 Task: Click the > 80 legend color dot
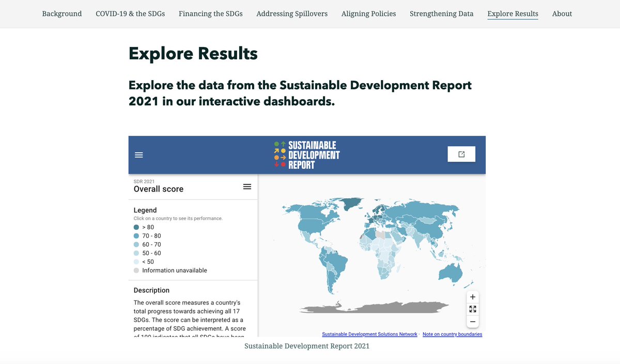coord(136,227)
